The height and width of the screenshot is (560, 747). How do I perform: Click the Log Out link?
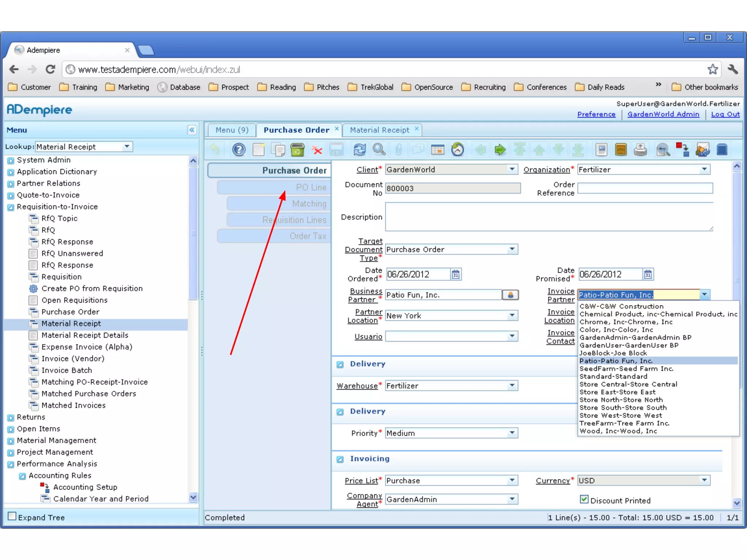point(725,114)
